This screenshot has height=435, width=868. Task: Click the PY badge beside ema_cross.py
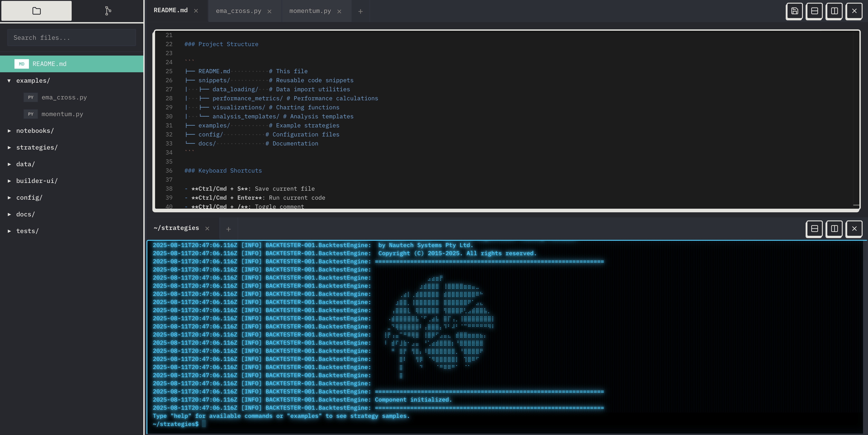[31, 97]
